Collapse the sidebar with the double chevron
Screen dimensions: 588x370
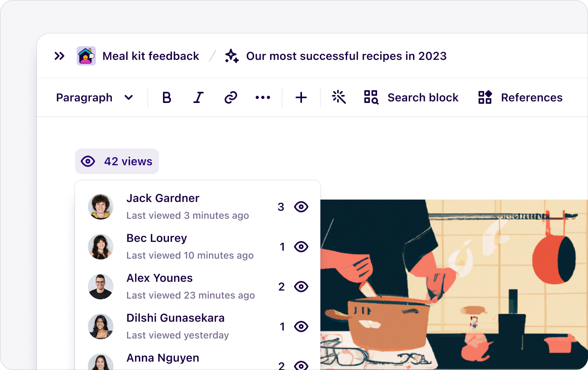click(x=60, y=56)
